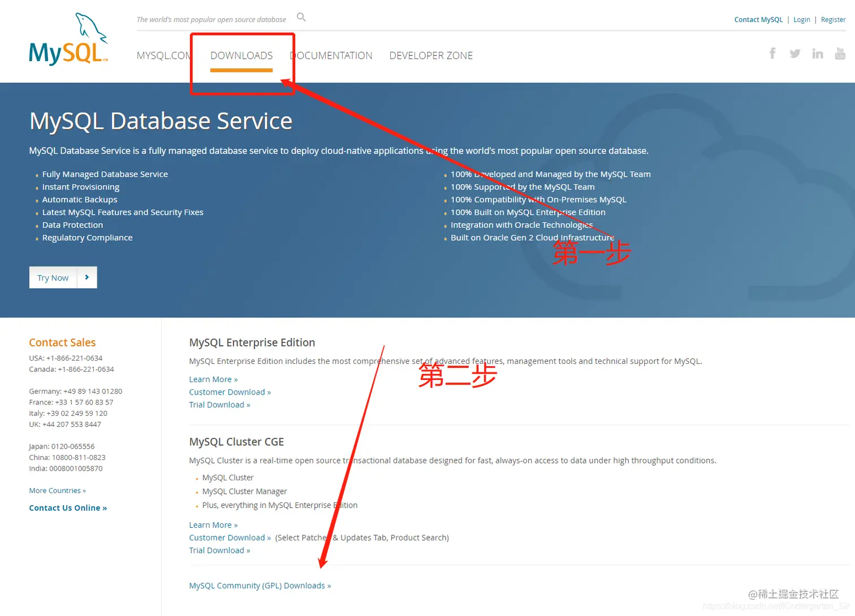Open Cluster CGE Trial Download link
This screenshot has height=616, width=855.
coord(219,550)
